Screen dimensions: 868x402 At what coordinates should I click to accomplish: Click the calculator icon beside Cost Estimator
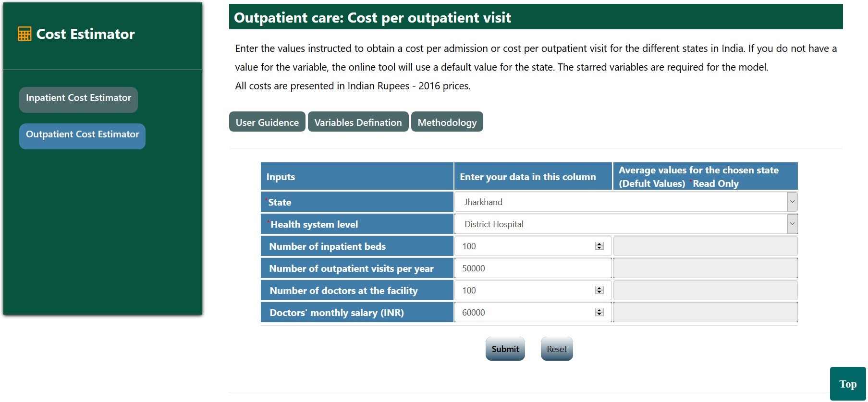[24, 34]
